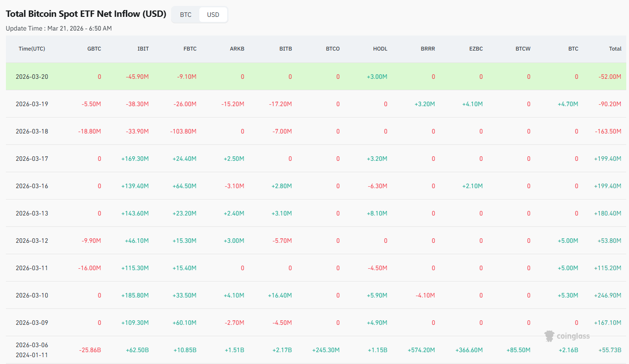Image resolution: width=629 pixels, height=364 pixels.
Task: Select the BRRR column header
Action: pos(428,49)
